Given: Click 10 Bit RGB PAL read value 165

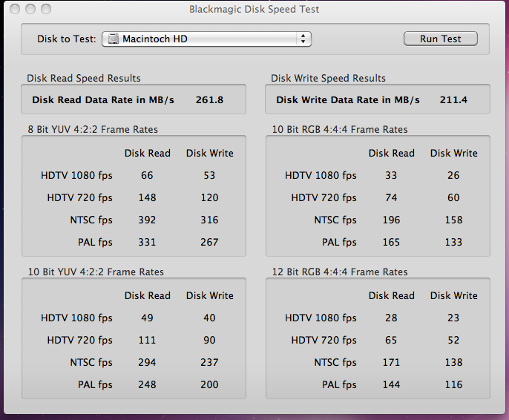Looking at the screenshot, I should click(x=391, y=242).
